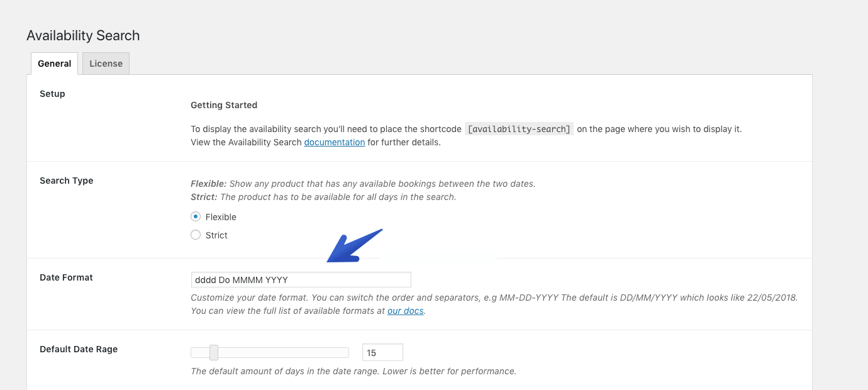Click the date range number box showing 15
Viewport: 868px width, 390px height.
[x=382, y=352]
